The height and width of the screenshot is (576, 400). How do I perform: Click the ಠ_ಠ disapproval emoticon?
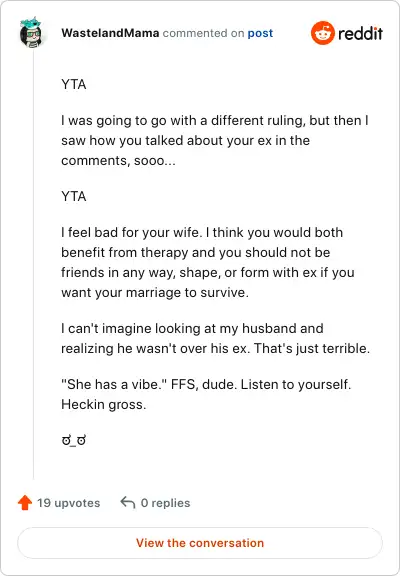point(74,440)
